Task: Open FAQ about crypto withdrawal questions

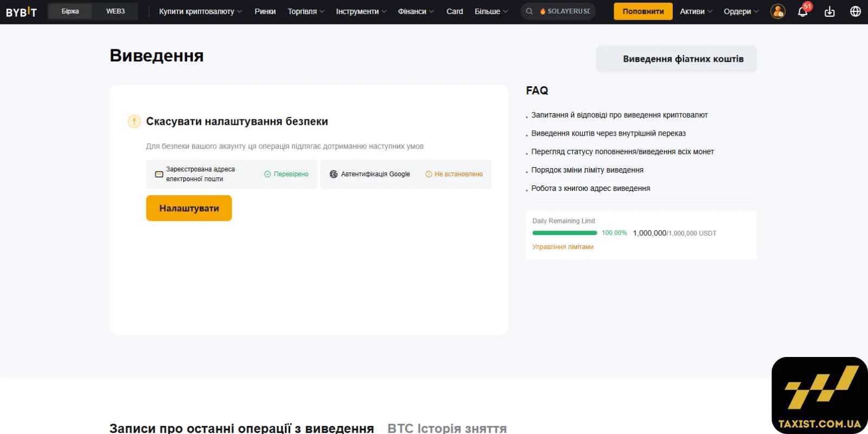Action: 620,115
